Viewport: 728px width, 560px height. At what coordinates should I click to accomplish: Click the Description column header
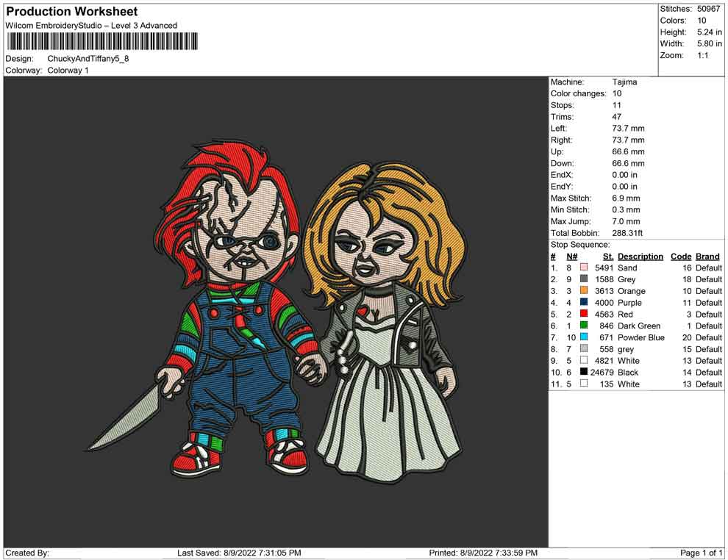(x=640, y=256)
